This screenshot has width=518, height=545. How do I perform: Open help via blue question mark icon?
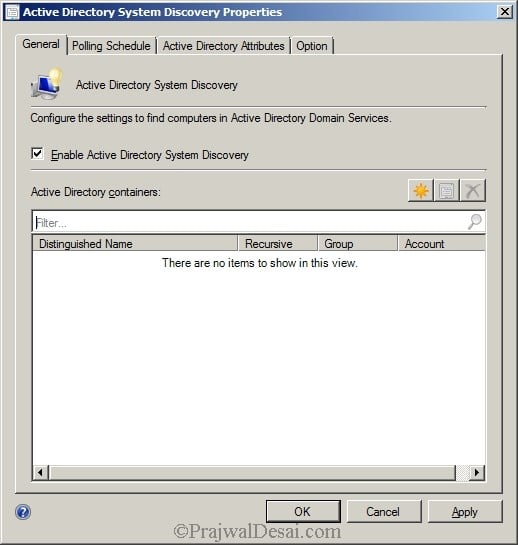coord(23,512)
